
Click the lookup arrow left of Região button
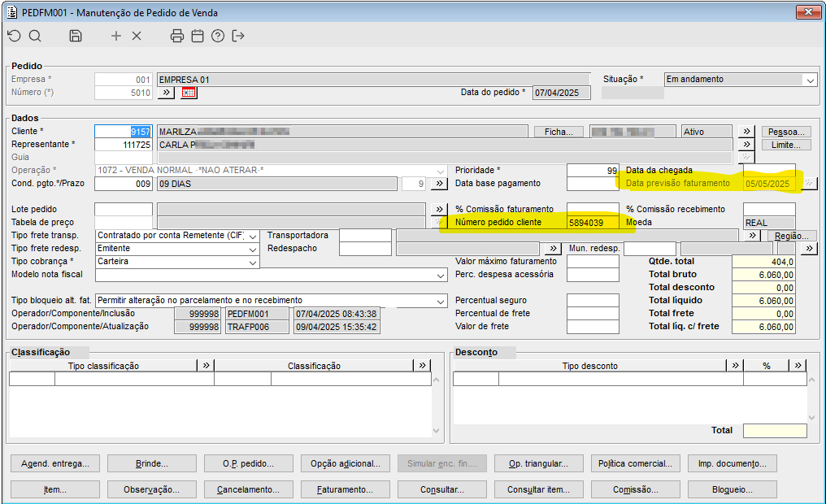tap(752, 236)
